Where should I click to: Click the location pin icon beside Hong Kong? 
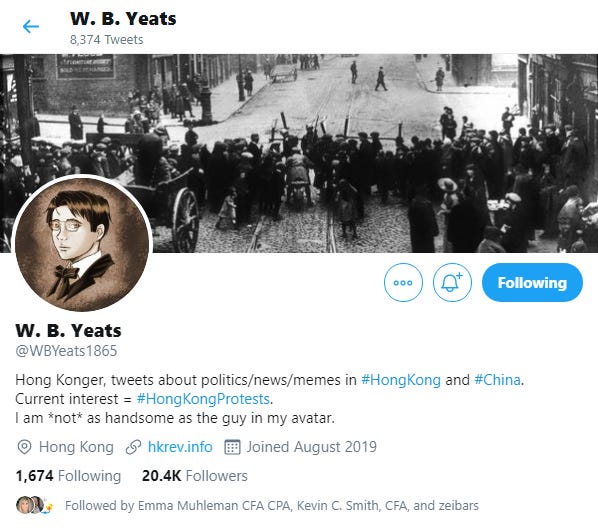24,447
